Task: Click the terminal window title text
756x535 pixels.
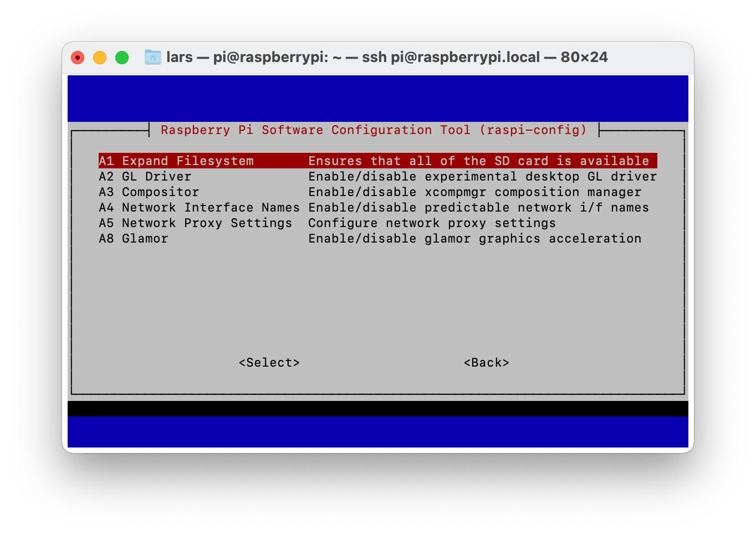Action: (x=387, y=57)
